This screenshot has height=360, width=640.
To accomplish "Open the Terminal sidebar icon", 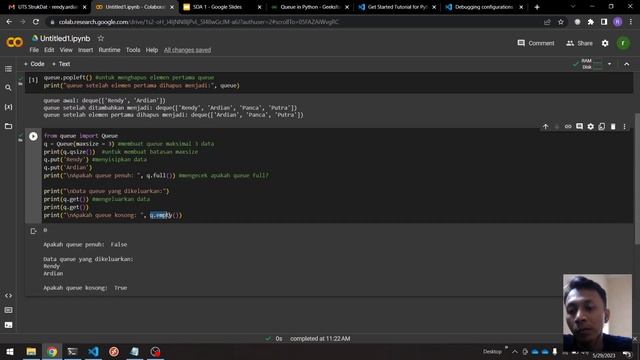I will coord(8,325).
